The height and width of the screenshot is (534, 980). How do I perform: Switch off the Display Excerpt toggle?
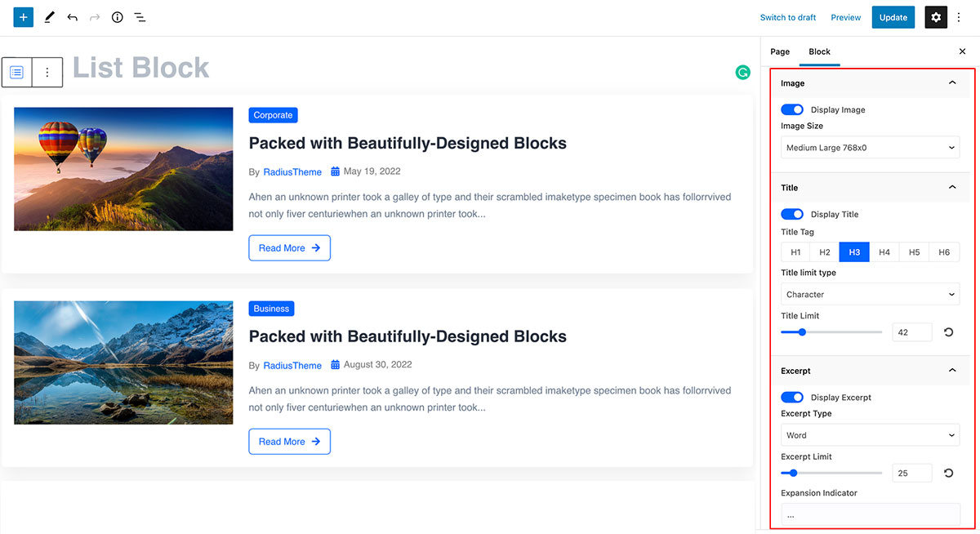click(792, 397)
